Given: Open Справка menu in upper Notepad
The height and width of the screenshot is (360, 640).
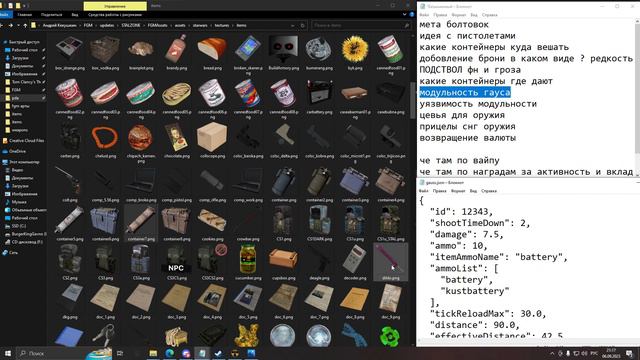Looking at the screenshot, I should (x=489, y=15).
